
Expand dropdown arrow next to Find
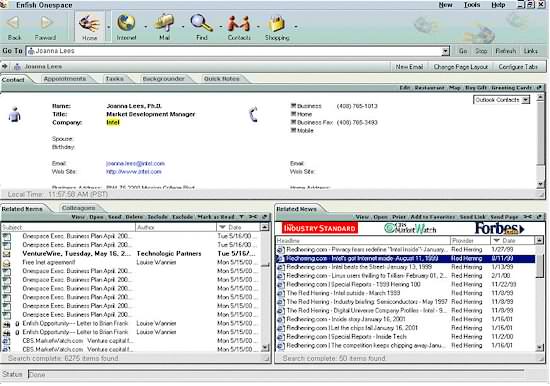221,27
